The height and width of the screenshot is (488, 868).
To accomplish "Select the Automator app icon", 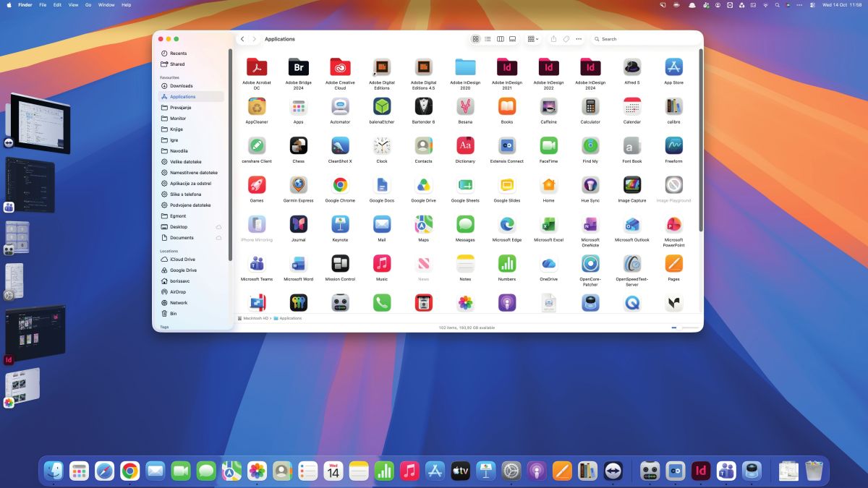I will (340, 106).
